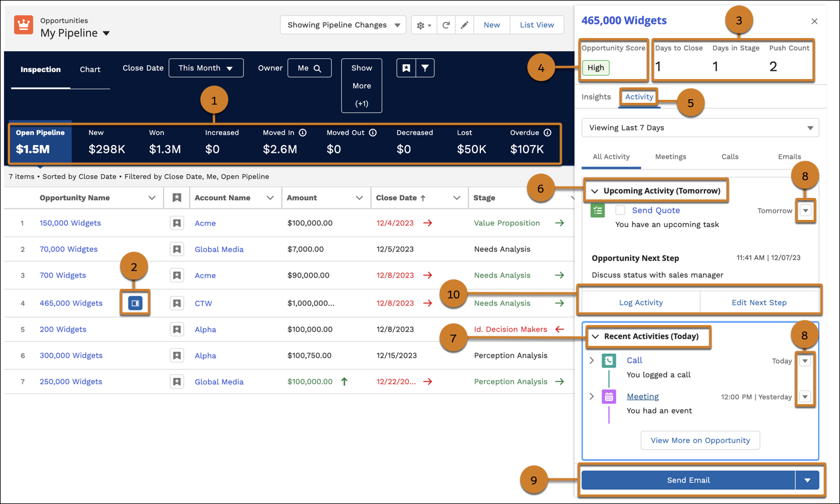Switch to the Chart tab
This screenshot has height=504, width=840.
coord(90,70)
